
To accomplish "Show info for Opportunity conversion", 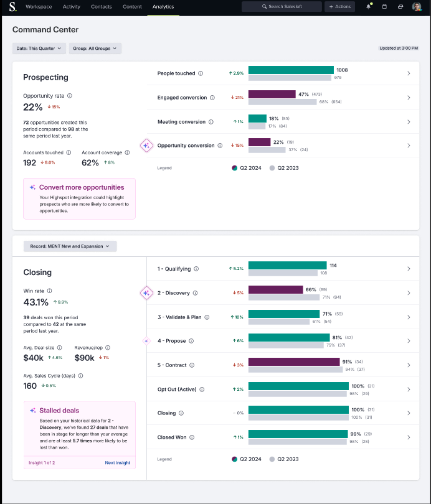I will click(220, 146).
